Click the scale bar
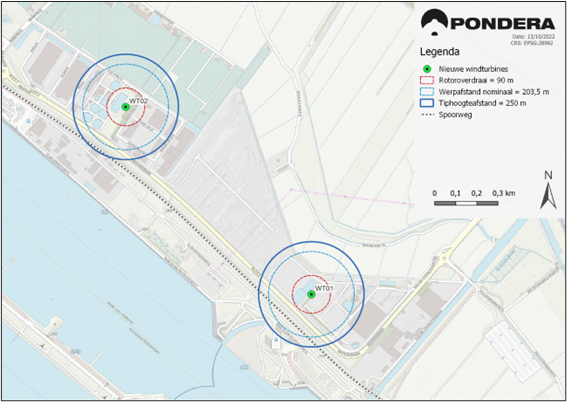567x402 pixels. point(466,204)
